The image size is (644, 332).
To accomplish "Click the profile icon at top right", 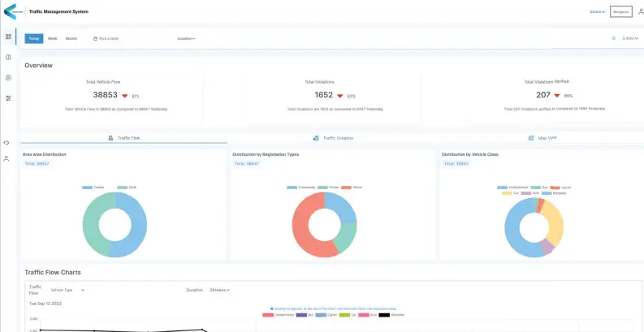I will (639, 11).
